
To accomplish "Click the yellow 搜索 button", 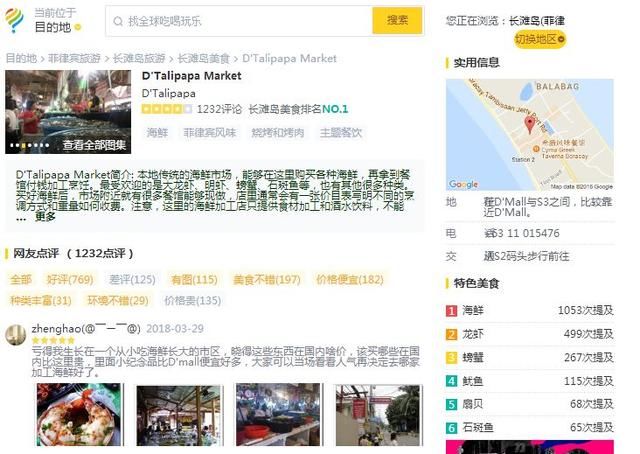I will coord(398,20).
